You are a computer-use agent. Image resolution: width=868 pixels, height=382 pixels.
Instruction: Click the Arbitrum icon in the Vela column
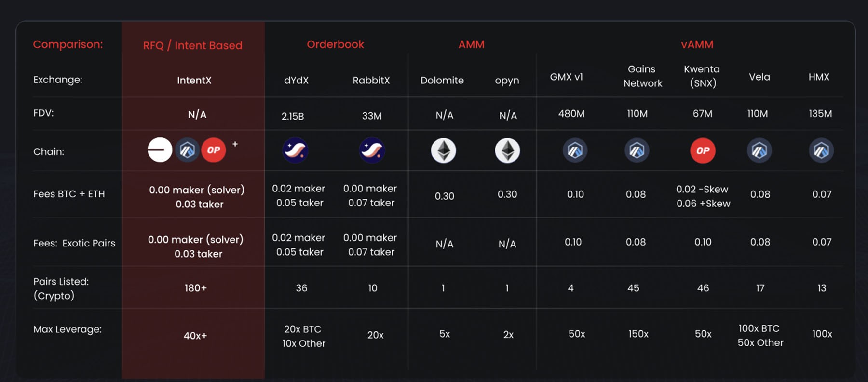click(759, 150)
